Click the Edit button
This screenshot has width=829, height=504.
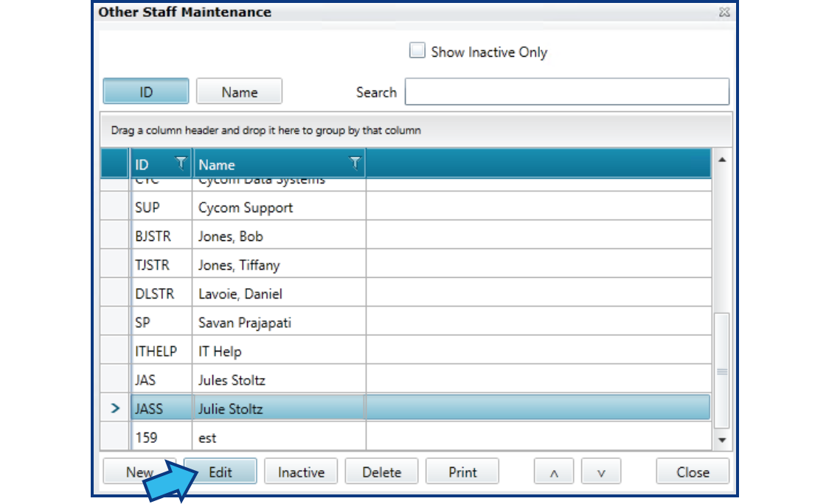pos(220,472)
